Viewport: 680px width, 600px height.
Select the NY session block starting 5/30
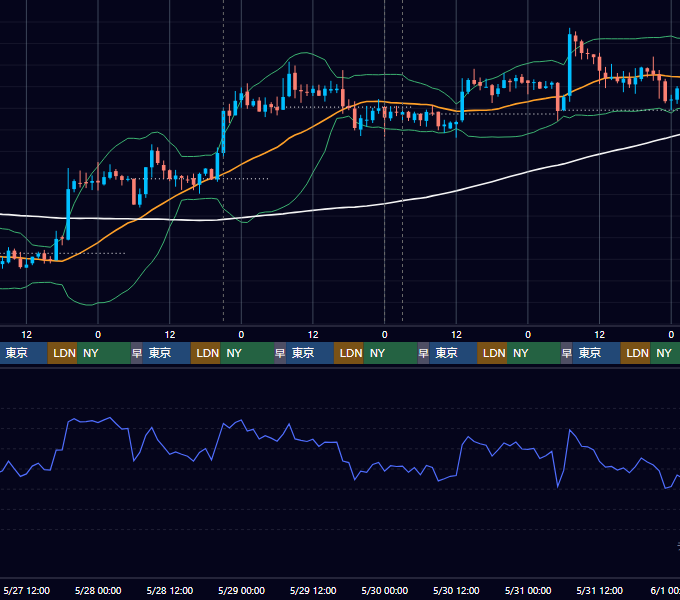533,353
